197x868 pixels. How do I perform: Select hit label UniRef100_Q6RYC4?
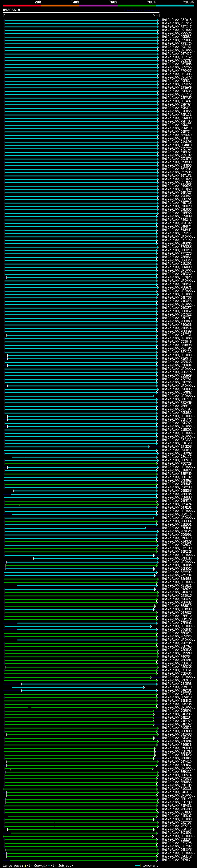[x=176, y=132]
